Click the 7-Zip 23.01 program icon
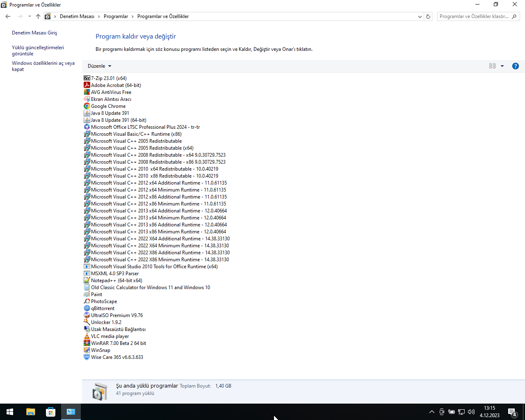This screenshot has width=525, height=420. [x=87, y=78]
